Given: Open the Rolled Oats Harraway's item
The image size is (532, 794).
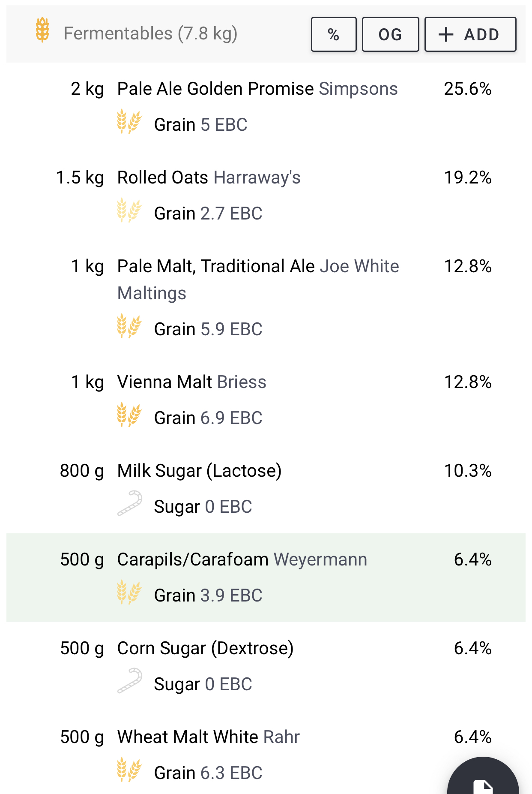Looking at the screenshot, I should pyautogui.click(x=266, y=195).
